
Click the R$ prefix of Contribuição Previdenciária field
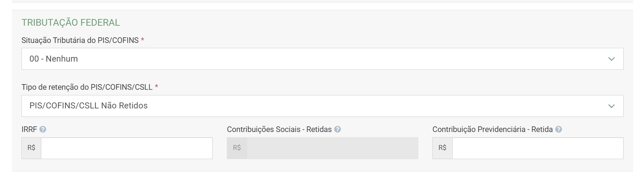pos(442,148)
